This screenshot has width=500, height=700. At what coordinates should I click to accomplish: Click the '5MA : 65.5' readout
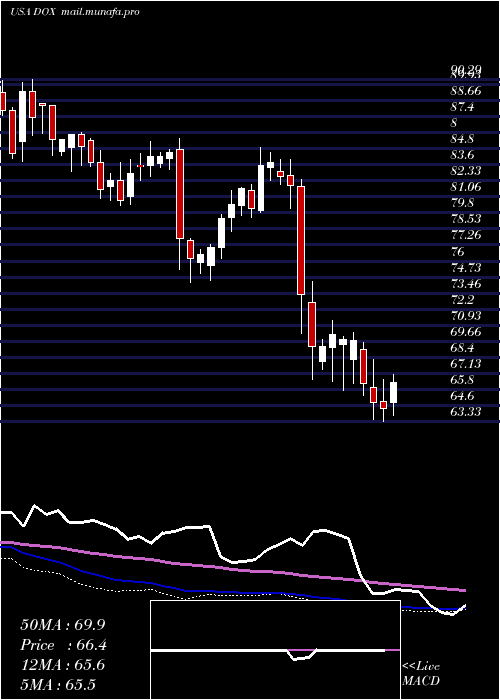pos(58,685)
